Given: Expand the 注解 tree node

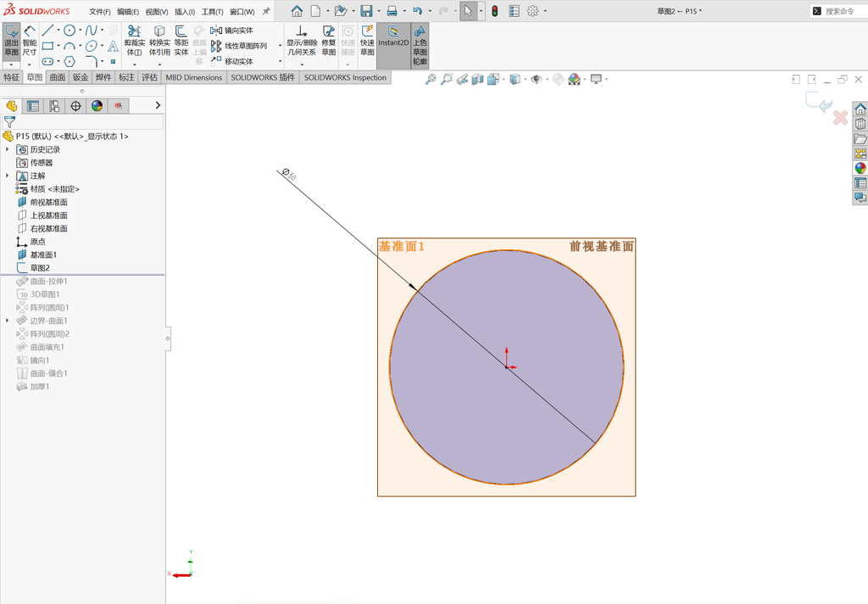Looking at the screenshot, I should pyautogui.click(x=7, y=176).
